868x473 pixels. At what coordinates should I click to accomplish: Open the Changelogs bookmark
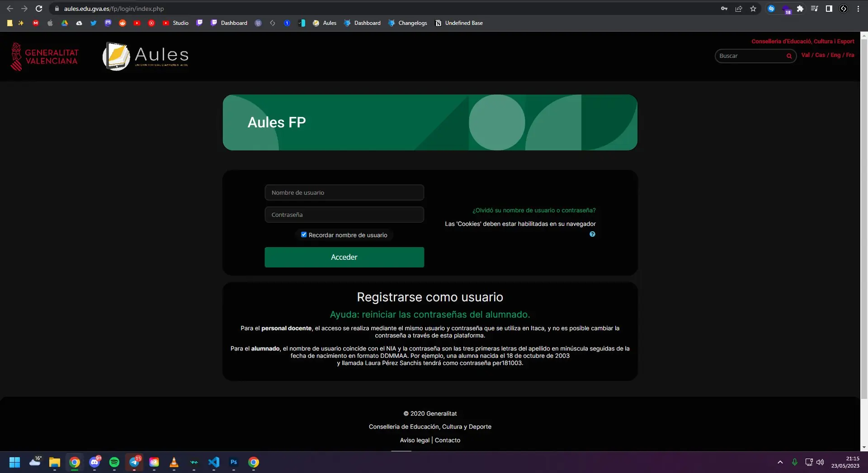click(x=407, y=23)
